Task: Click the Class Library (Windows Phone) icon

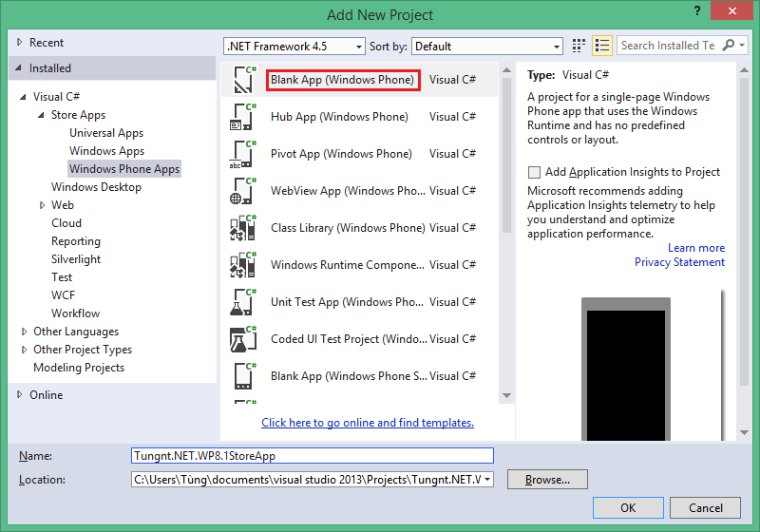Action: click(243, 228)
